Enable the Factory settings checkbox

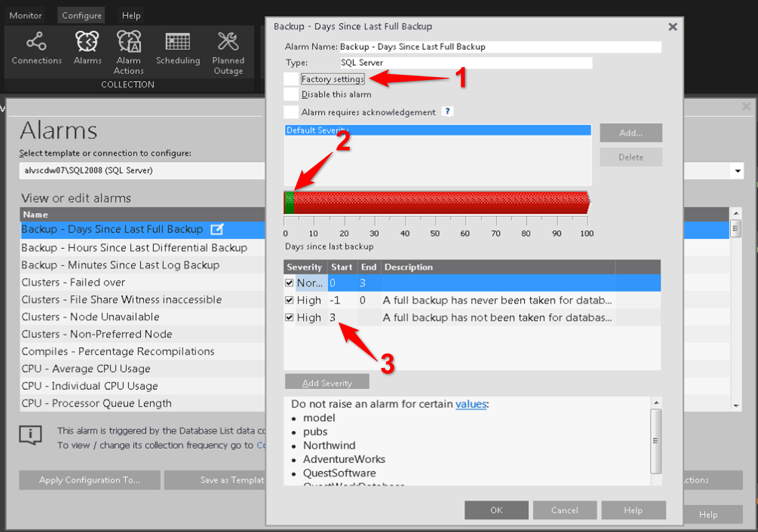click(291, 79)
